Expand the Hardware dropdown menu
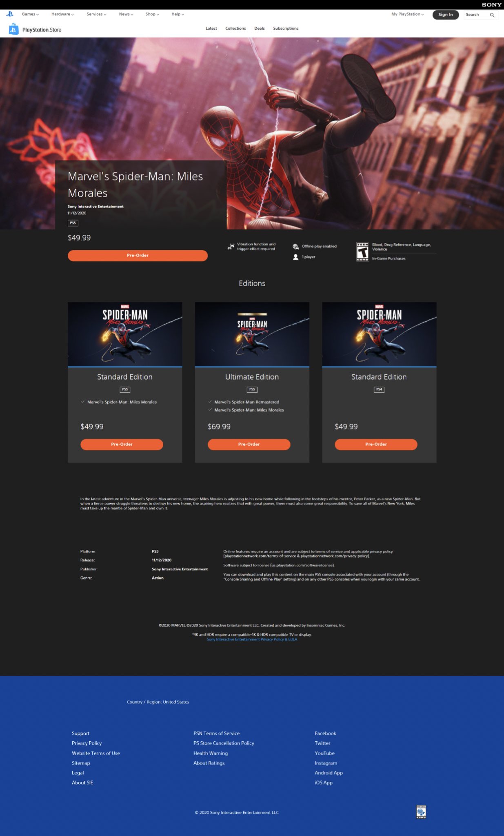The width and height of the screenshot is (504, 836). click(x=62, y=14)
